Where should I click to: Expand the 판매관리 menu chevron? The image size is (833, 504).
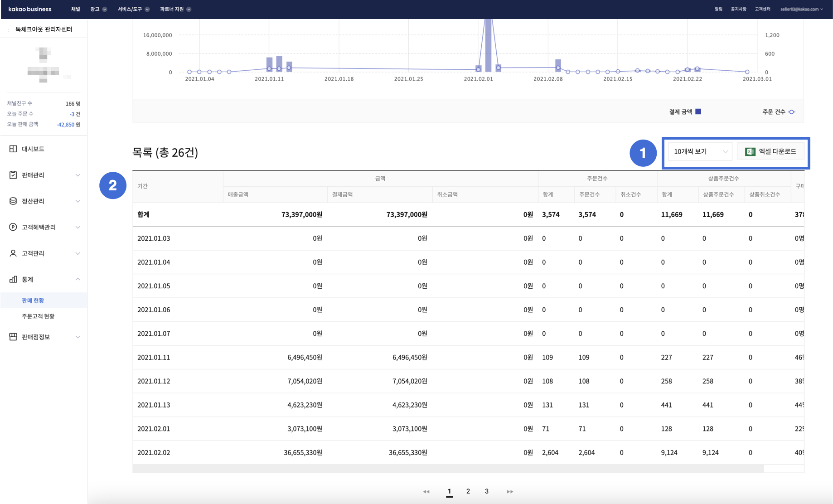pos(78,175)
